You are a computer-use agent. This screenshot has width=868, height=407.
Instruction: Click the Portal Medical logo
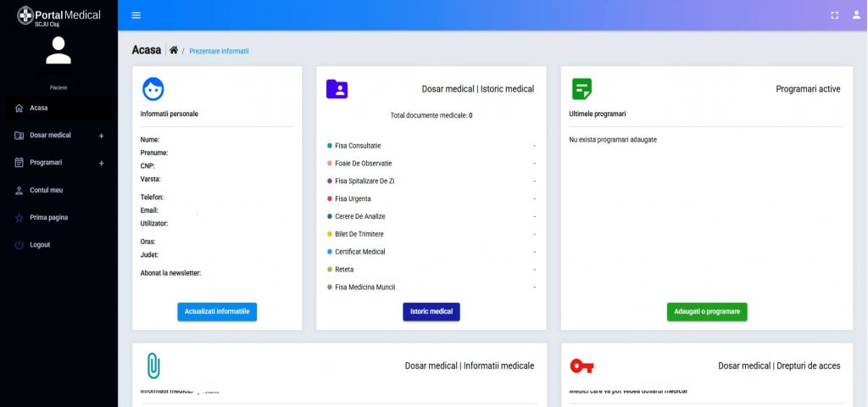coord(58,15)
